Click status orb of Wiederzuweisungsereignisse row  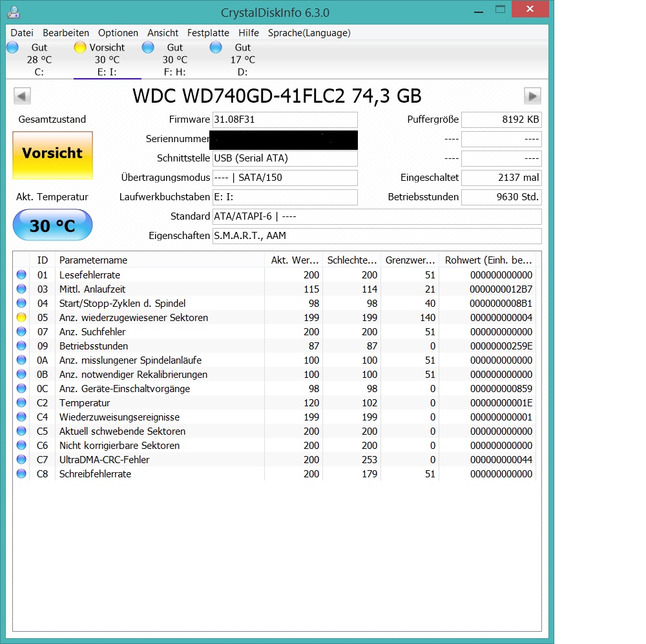pyautogui.click(x=21, y=417)
